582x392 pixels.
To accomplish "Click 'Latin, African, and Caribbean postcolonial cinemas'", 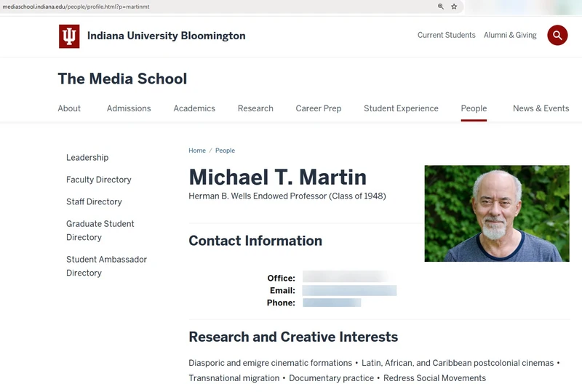I will tap(458, 363).
